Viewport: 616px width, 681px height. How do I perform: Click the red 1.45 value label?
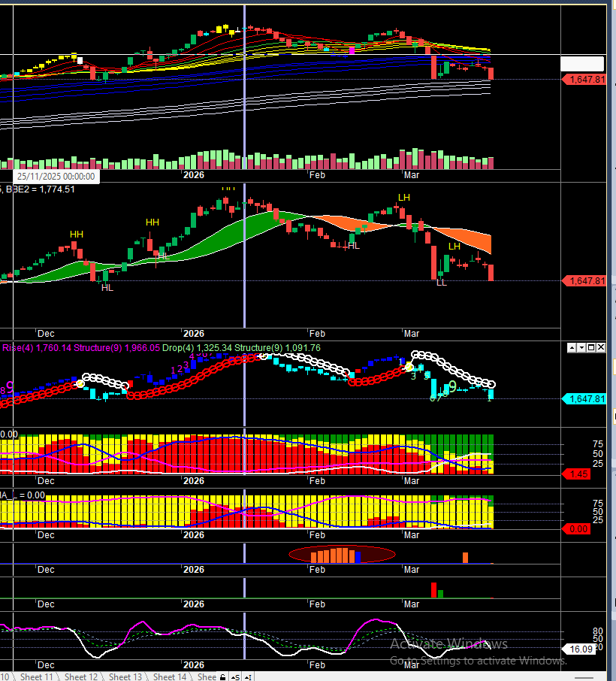576,474
